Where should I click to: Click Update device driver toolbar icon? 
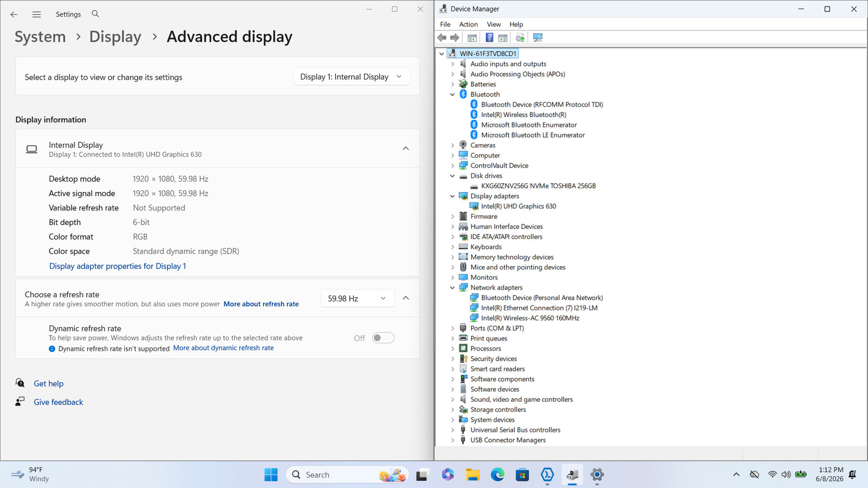click(520, 37)
